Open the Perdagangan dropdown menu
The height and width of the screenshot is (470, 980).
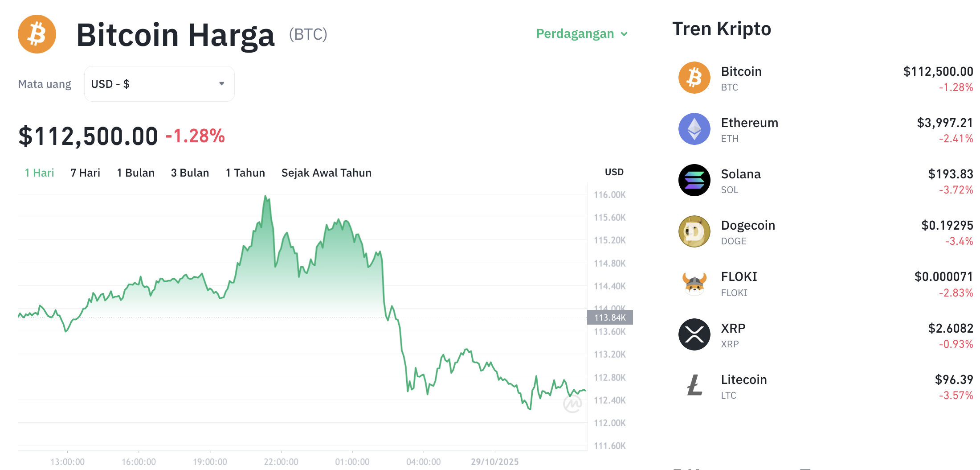(x=581, y=34)
